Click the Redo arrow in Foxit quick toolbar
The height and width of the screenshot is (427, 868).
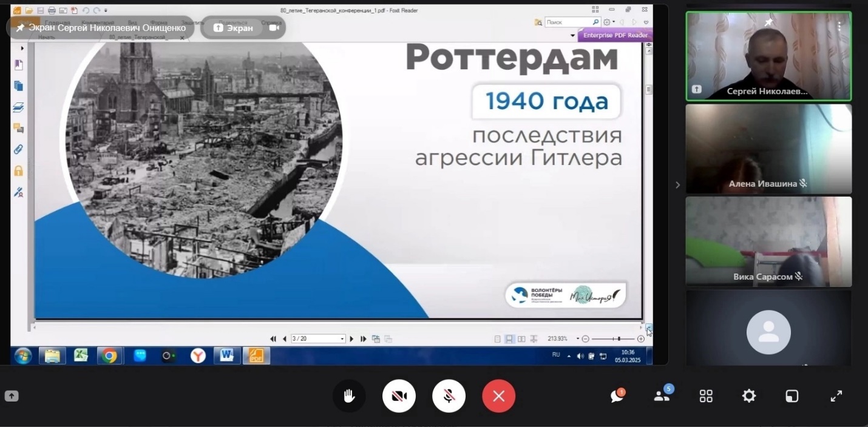point(97,10)
